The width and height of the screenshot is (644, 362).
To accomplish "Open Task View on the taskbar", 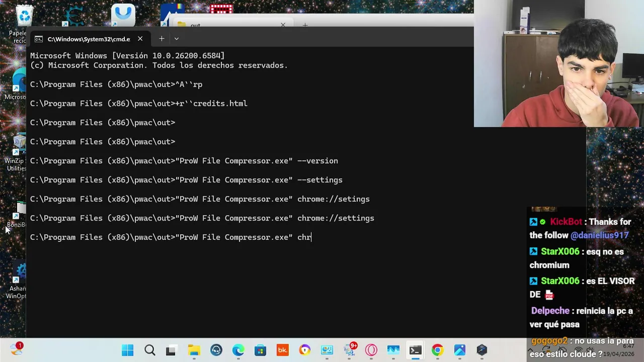I will click(x=171, y=350).
